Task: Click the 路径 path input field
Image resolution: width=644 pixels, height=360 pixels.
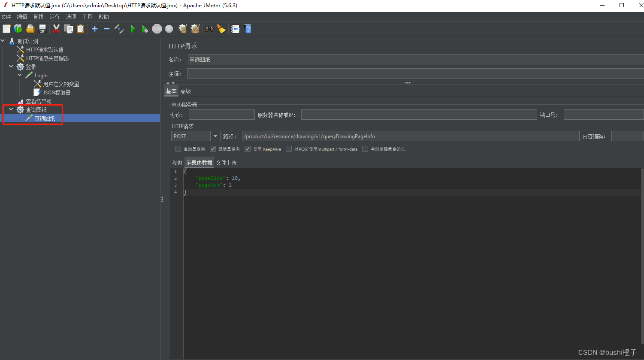Action: pyautogui.click(x=411, y=136)
